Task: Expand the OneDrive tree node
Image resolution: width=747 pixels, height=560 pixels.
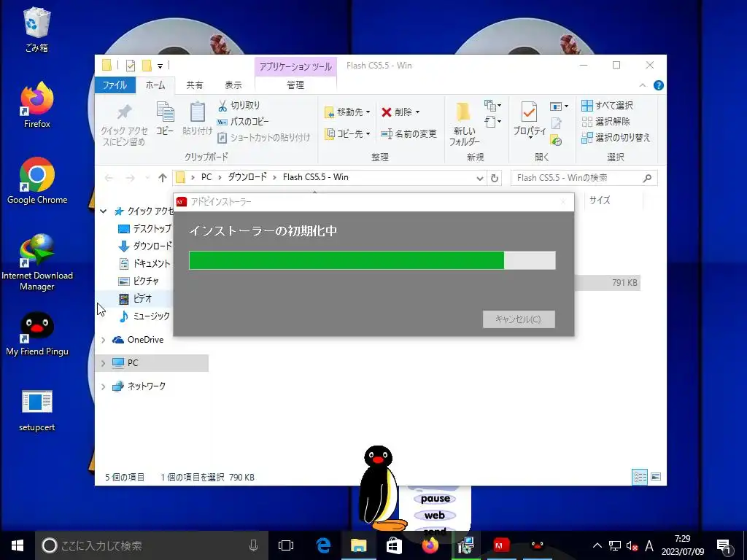Action: [103, 340]
